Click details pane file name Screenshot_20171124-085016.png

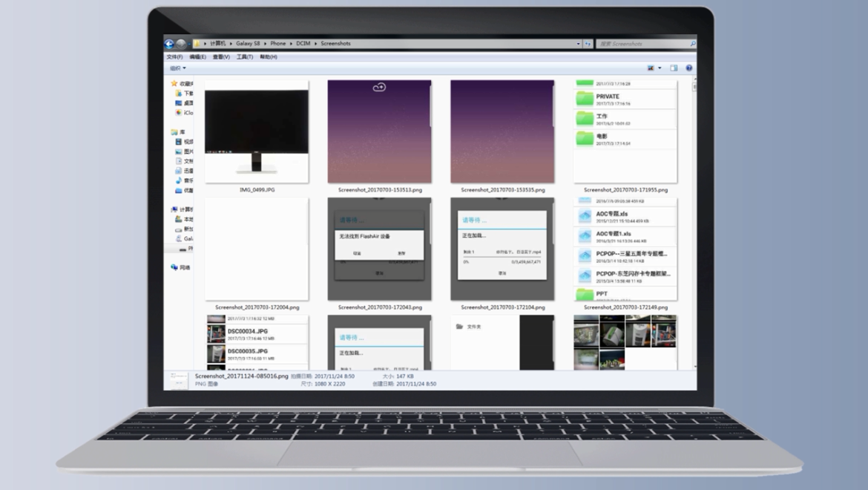click(241, 376)
